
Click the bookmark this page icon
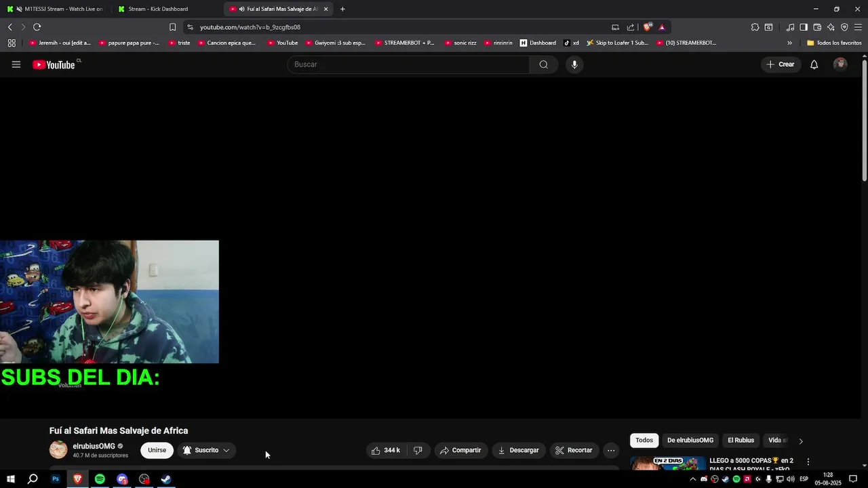pyautogui.click(x=172, y=27)
